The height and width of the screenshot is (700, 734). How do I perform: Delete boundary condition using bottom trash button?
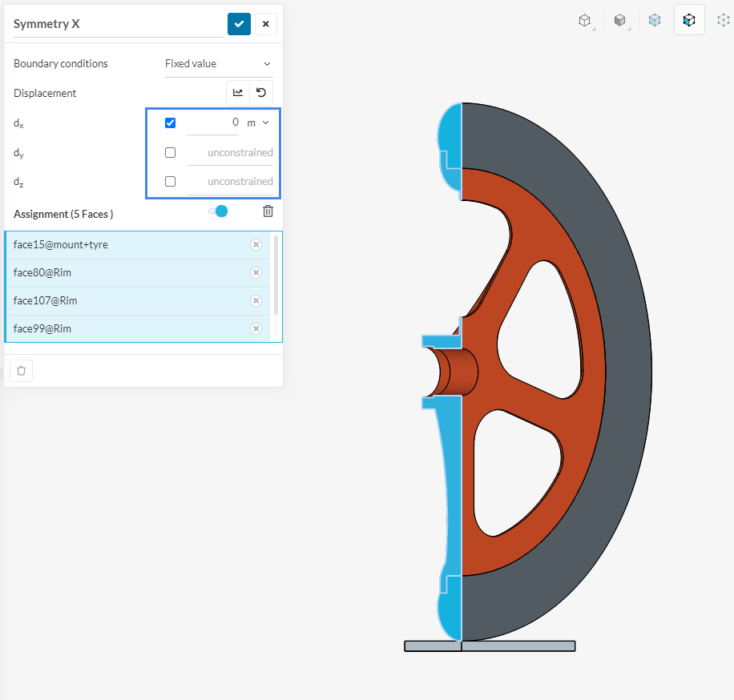(21, 371)
